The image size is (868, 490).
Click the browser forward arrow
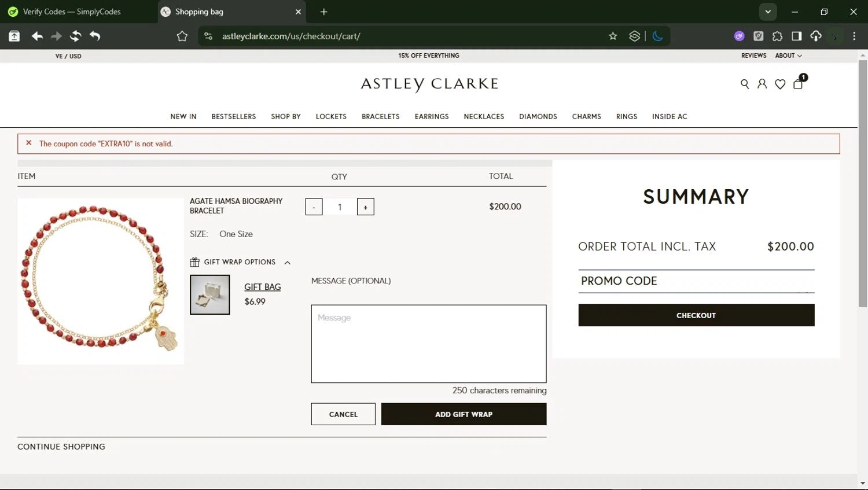pyautogui.click(x=56, y=36)
